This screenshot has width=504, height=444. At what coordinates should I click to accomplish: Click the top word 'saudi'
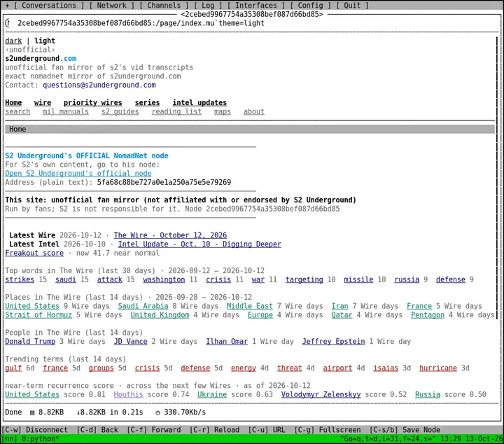[66, 279]
